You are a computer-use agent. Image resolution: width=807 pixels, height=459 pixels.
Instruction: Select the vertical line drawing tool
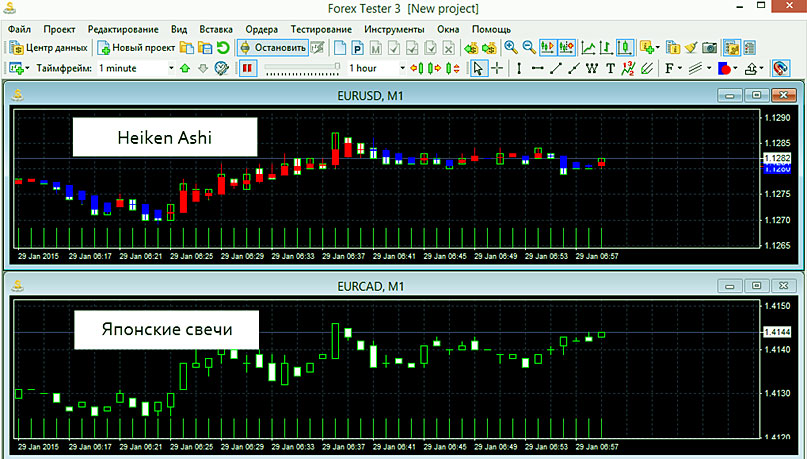[x=518, y=68]
